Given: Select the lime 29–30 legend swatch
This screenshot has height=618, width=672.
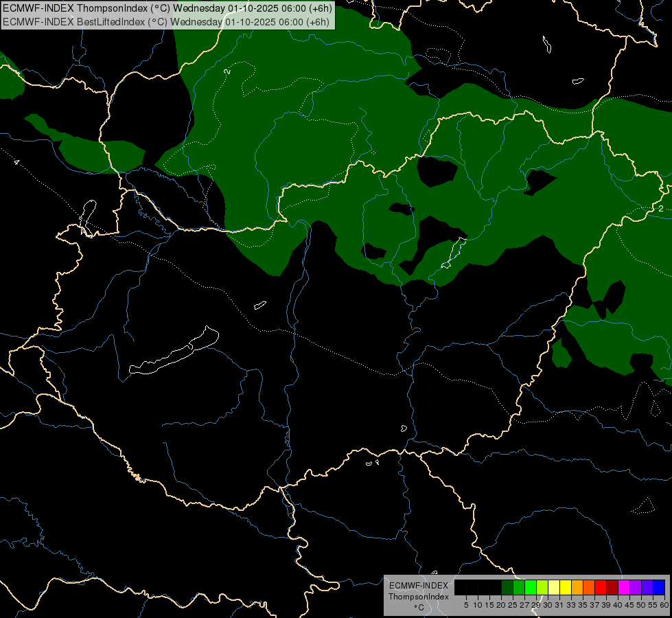Looking at the screenshot, I should (542, 587).
